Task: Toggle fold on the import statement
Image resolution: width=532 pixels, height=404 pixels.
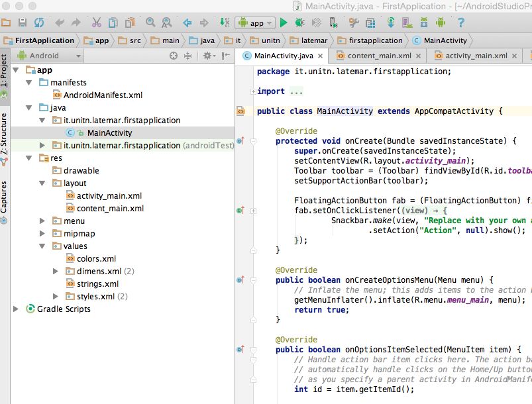Action: 253,91
